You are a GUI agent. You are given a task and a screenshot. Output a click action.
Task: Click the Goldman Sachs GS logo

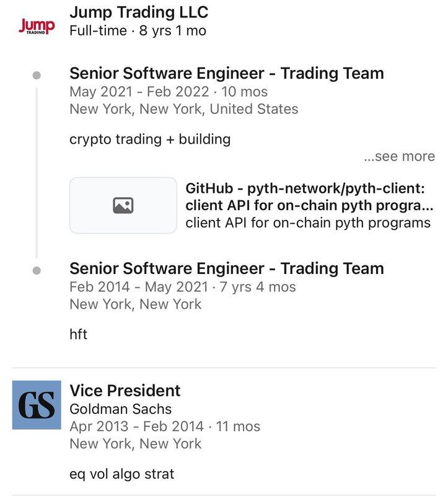click(x=37, y=405)
